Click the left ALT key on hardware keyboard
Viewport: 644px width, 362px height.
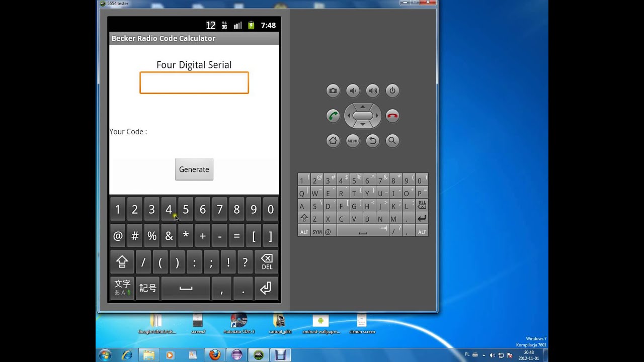[304, 232]
